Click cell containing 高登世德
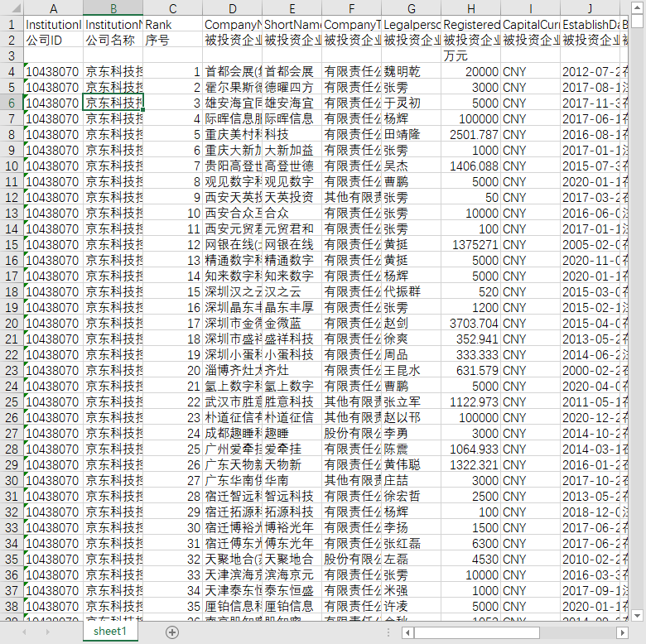Screen dimensions: 646x644 [x=292, y=166]
